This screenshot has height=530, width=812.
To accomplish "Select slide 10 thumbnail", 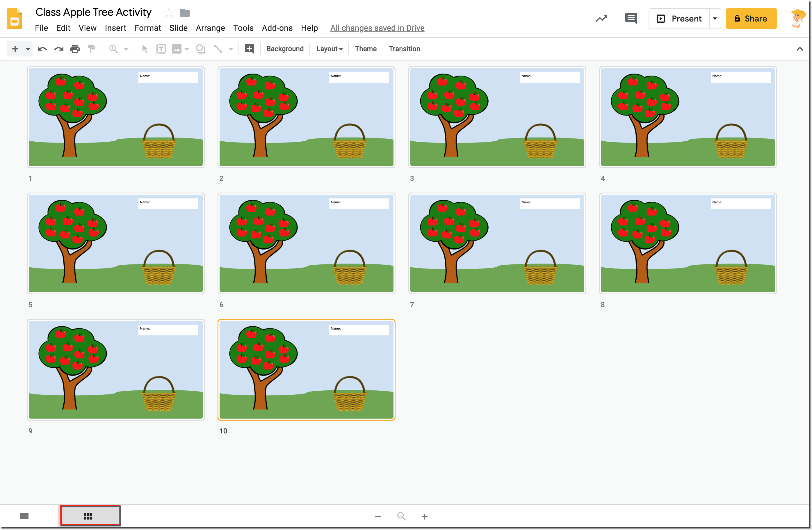I will [306, 370].
